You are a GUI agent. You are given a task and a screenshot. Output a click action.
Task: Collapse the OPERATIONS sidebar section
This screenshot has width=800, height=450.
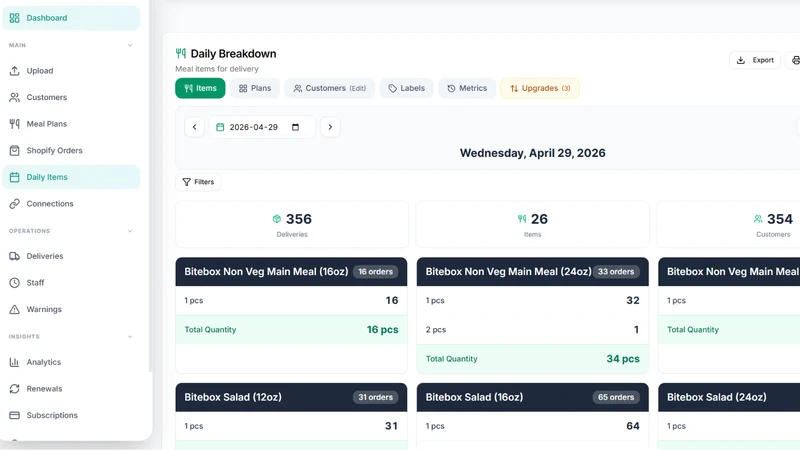(130, 231)
